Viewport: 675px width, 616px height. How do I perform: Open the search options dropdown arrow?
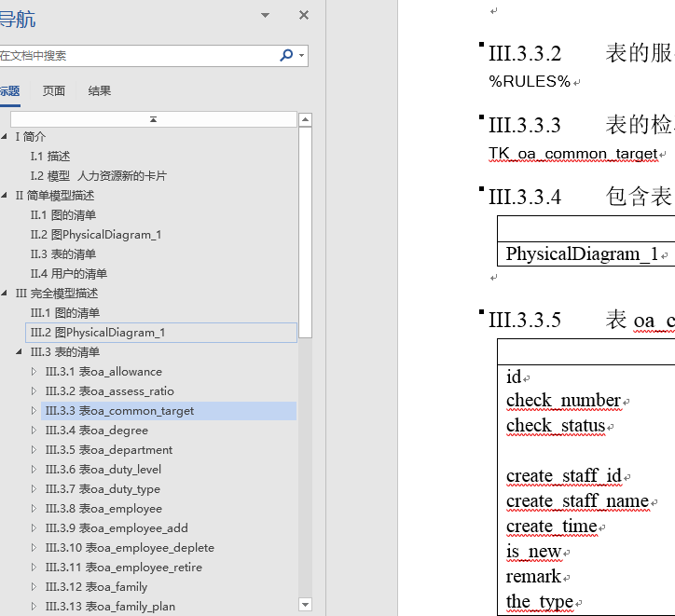click(x=302, y=55)
